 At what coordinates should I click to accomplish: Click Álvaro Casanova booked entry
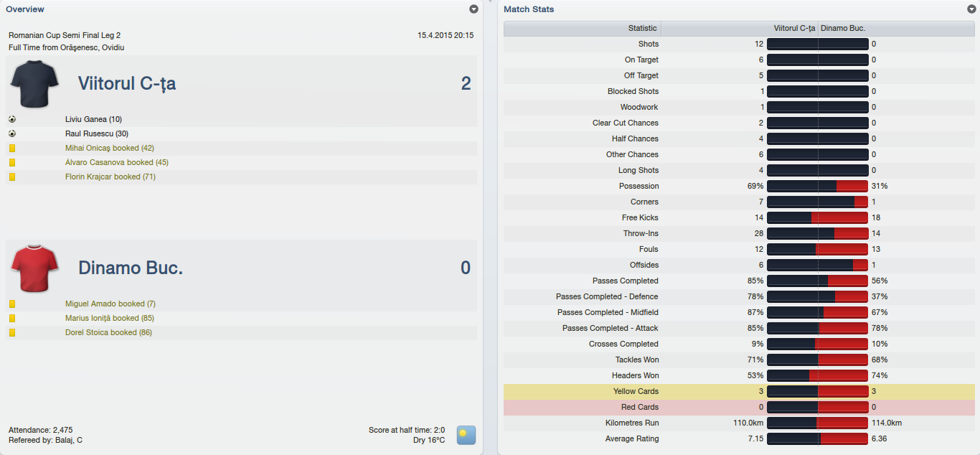[117, 162]
